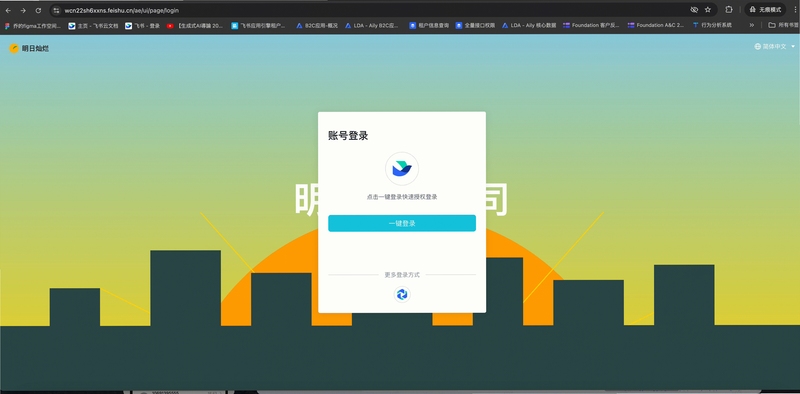The width and height of the screenshot is (800, 394).
Task: Open the LDA - Aily B2C应 bookmark
Action: point(372,25)
